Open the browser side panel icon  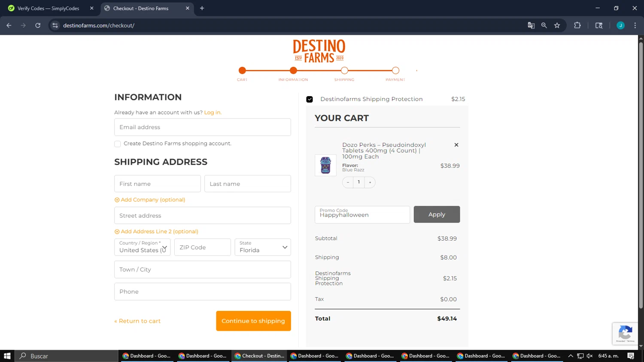click(599, 25)
